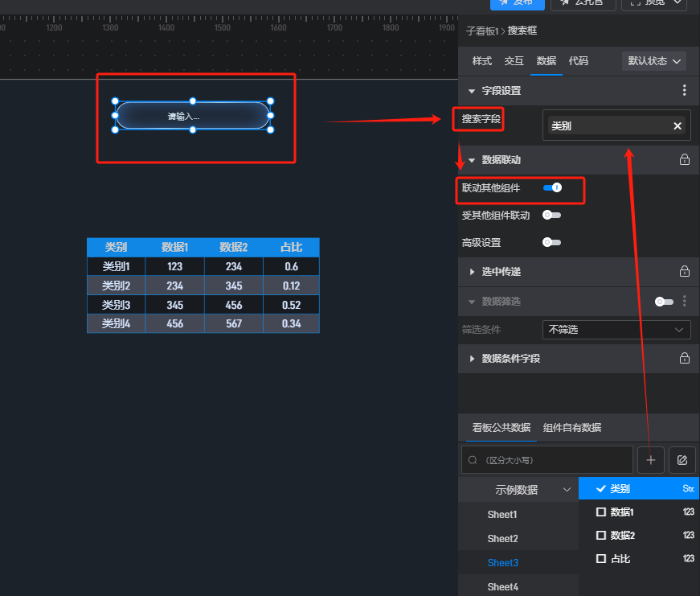
Task: Click the lock icon for 数据联动
Action: (685, 159)
